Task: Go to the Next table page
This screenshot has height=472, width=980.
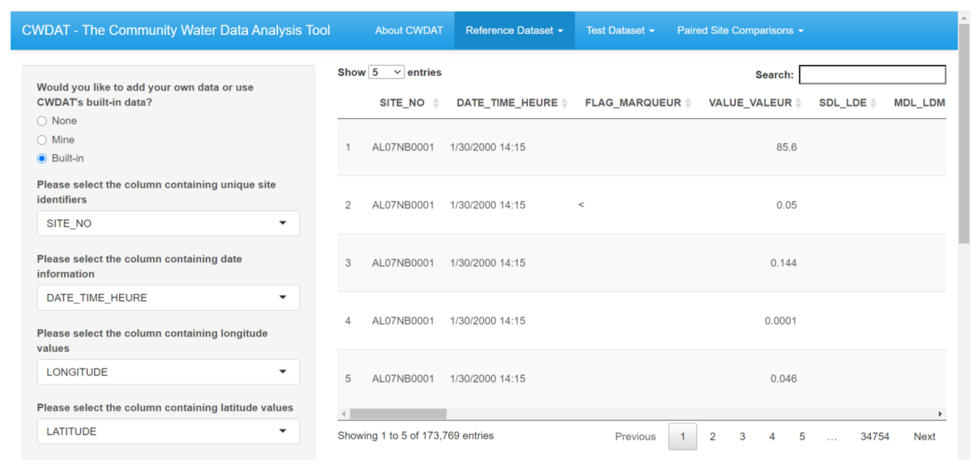Action: (924, 436)
